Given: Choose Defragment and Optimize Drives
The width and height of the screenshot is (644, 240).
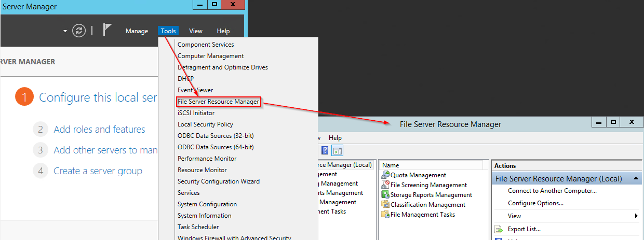Looking at the screenshot, I should point(223,67).
